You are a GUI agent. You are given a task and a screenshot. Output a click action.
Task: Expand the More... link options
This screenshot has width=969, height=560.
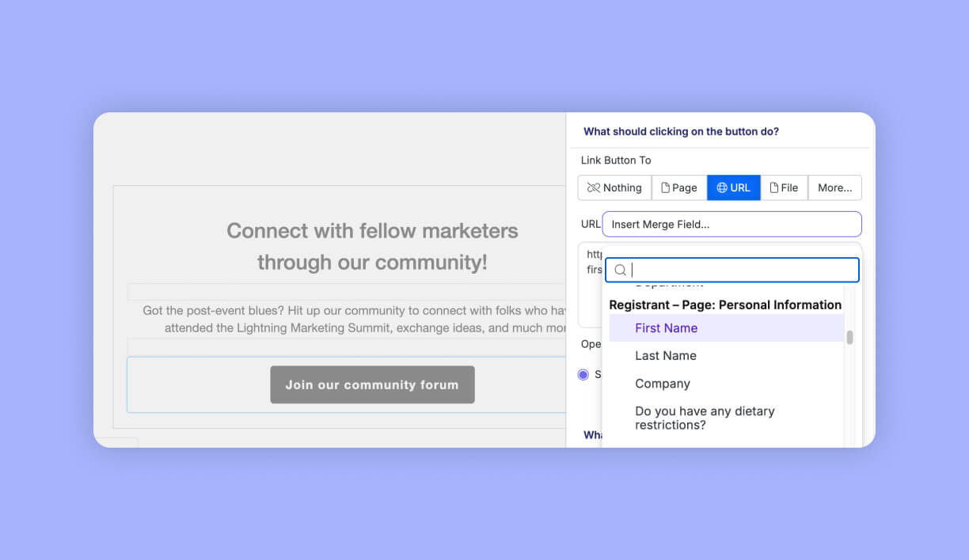point(834,187)
